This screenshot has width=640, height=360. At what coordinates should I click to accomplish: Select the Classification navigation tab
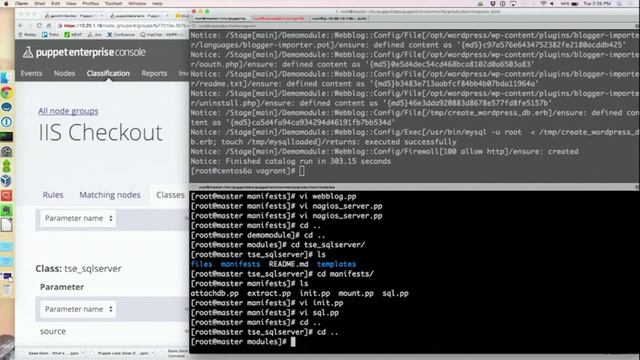click(x=108, y=73)
